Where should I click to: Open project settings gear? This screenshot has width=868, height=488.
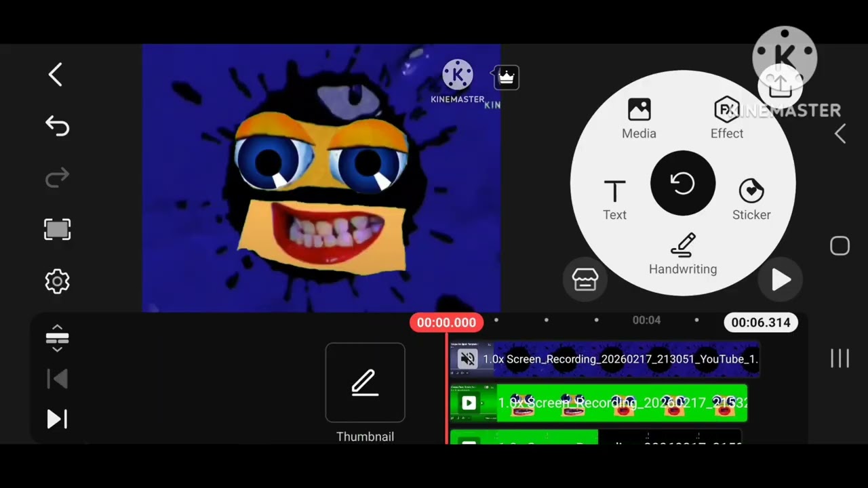[57, 281]
